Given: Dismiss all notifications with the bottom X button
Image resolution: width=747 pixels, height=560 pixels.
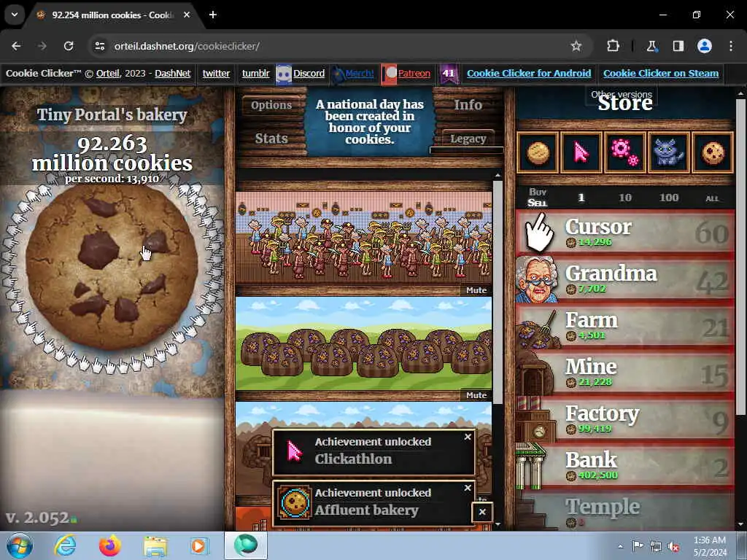Looking at the screenshot, I should [482, 512].
